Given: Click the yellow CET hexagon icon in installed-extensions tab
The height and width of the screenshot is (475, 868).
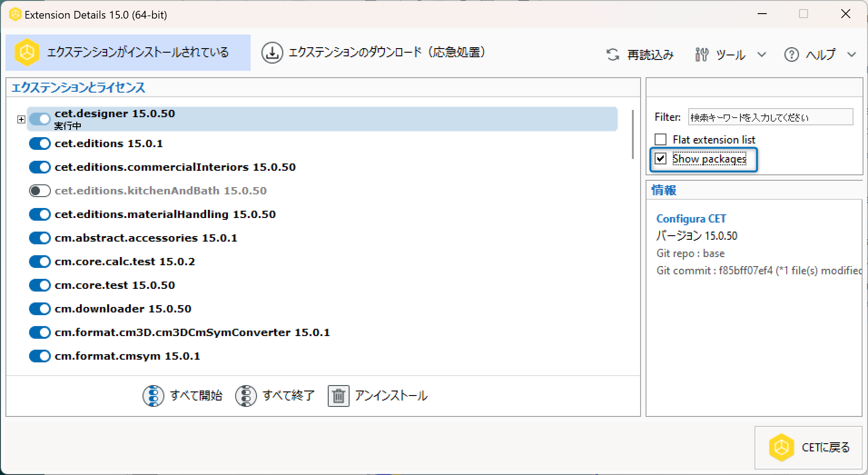Looking at the screenshot, I should (x=27, y=53).
